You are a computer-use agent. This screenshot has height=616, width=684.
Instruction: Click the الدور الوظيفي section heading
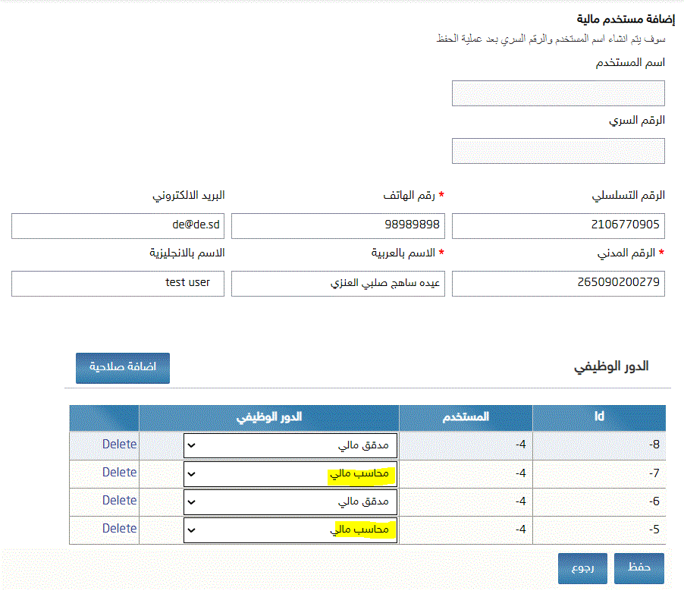[x=611, y=366]
